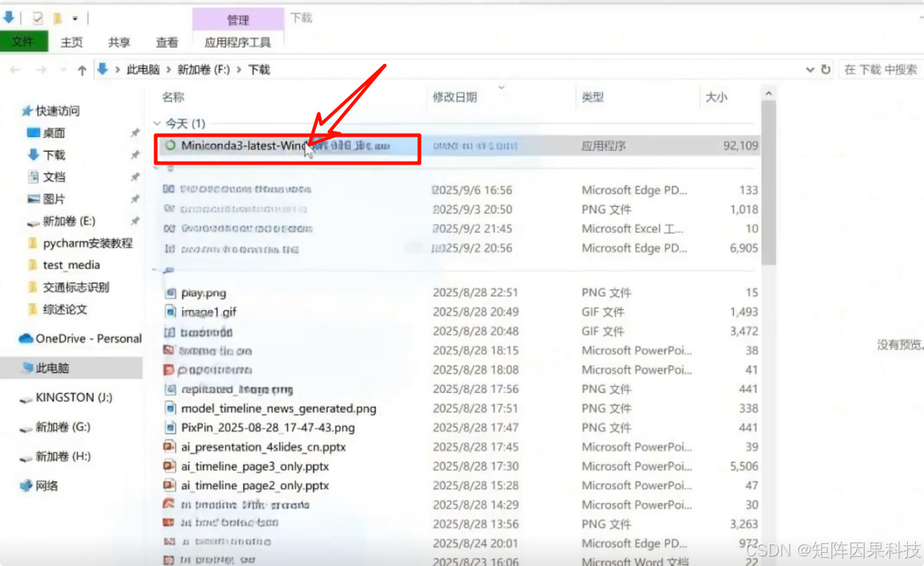The width and height of the screenshot is (924, 566).
Task: Click the Quick access star icon
Action: tap(27, 111)
